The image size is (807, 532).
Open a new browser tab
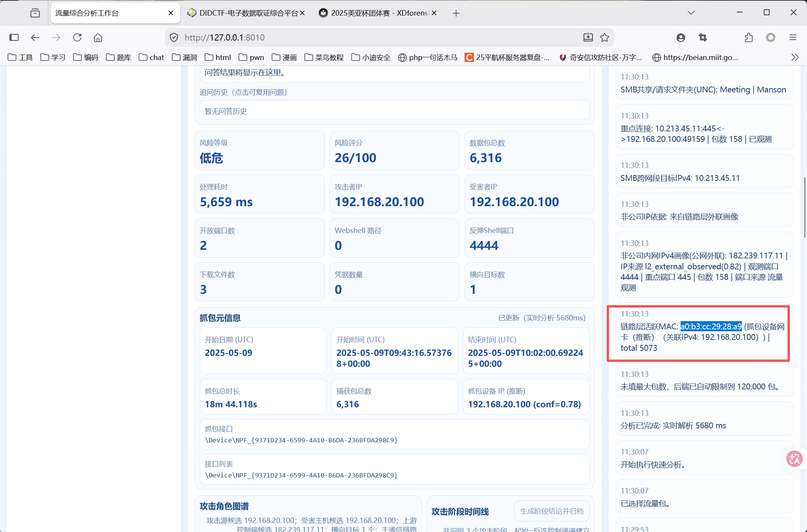[456, 13]
